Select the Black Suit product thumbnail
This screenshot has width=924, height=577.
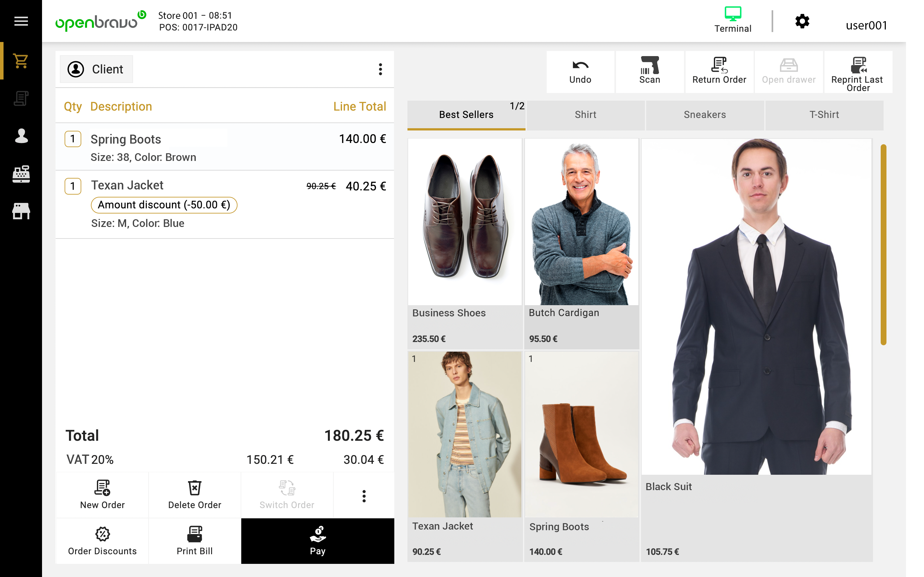click(757, 305)
